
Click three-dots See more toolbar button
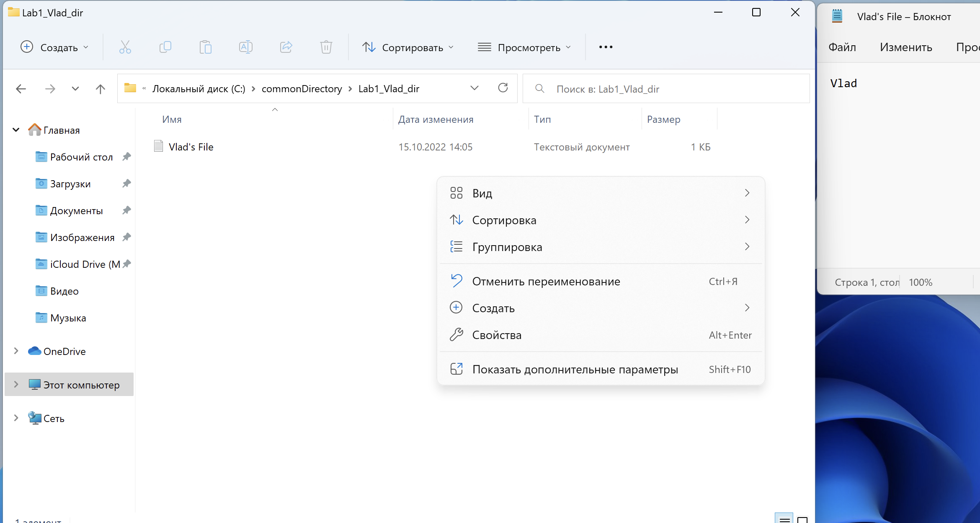606,47
